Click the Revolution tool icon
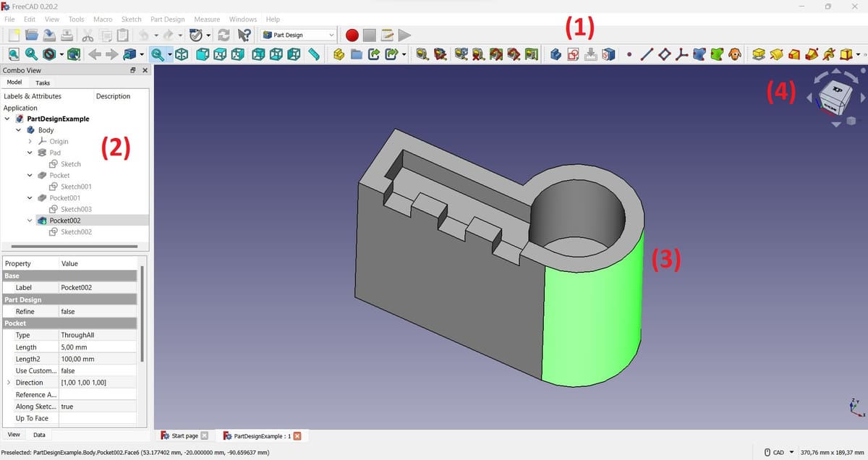The height and width of the screenshot is (460, 868). pos(776,54)
